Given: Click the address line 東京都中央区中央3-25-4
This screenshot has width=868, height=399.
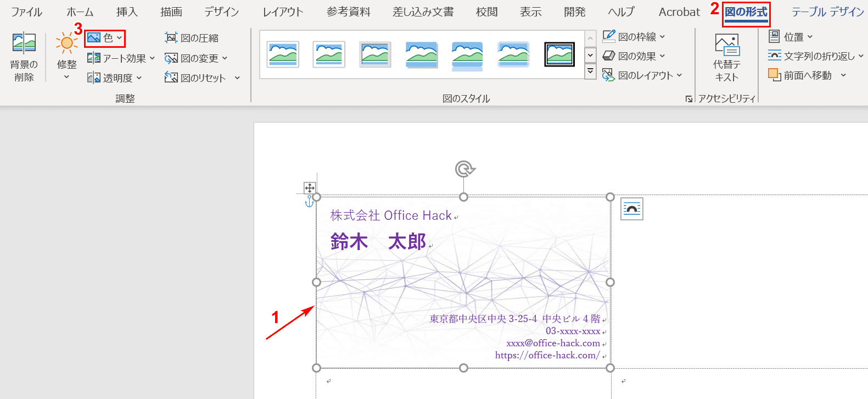Looking at the screenshot, I should click(x=483, y=319).
